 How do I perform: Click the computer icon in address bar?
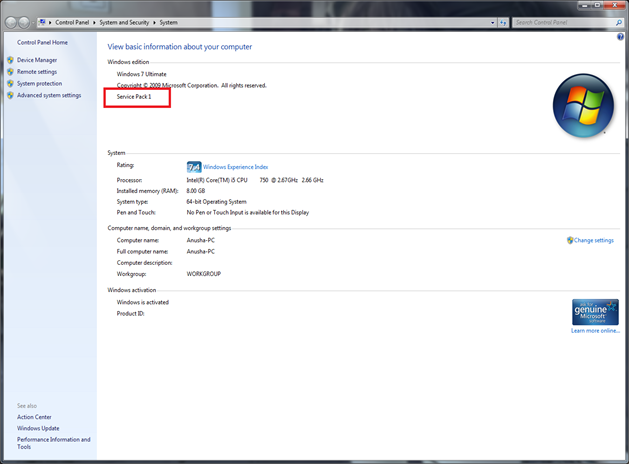pyautogui.click(x=42, y=22)
